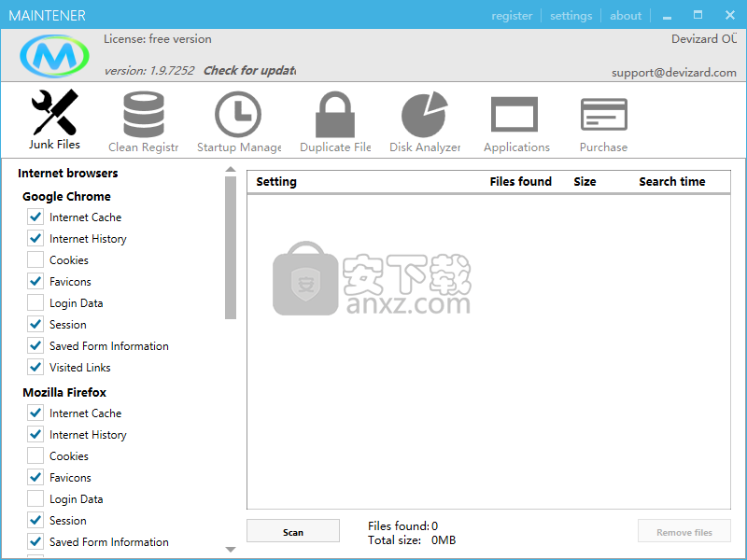Image resolution: width=747 pixels, height=560 pixels.
Task: Sort results by the Size column header
Action: pos(585,182)
